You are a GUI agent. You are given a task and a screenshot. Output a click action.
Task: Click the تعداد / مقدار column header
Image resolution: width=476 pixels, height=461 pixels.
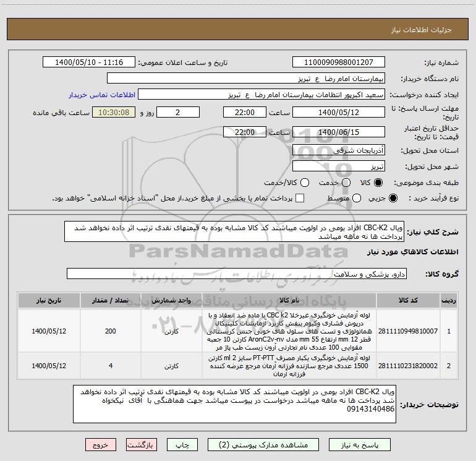111,300
